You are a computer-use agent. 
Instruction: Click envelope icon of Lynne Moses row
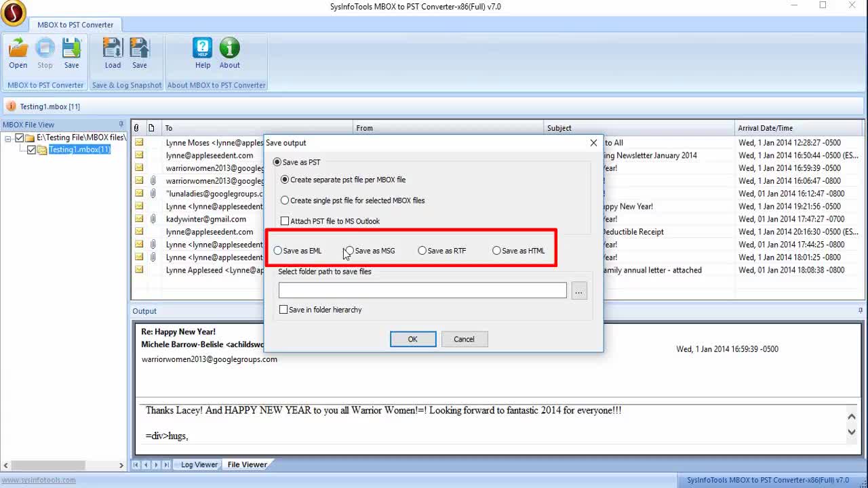[x=139, y=142]
